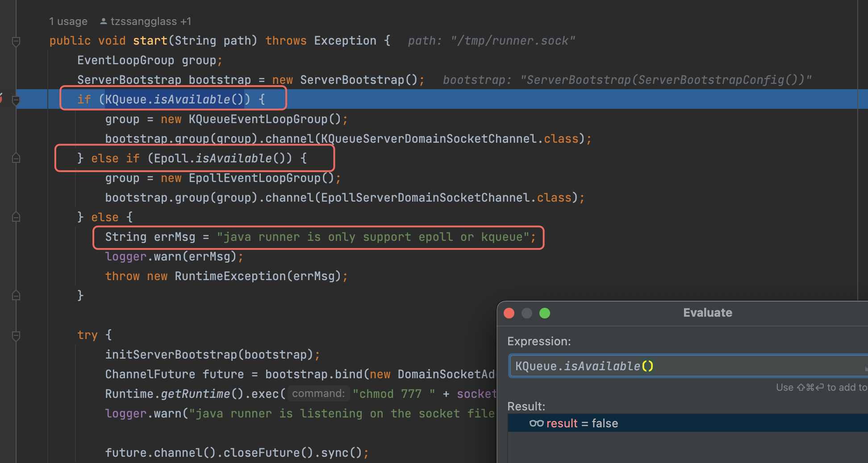Collapse the start method with its gutter fold arrow

point(16,41)
